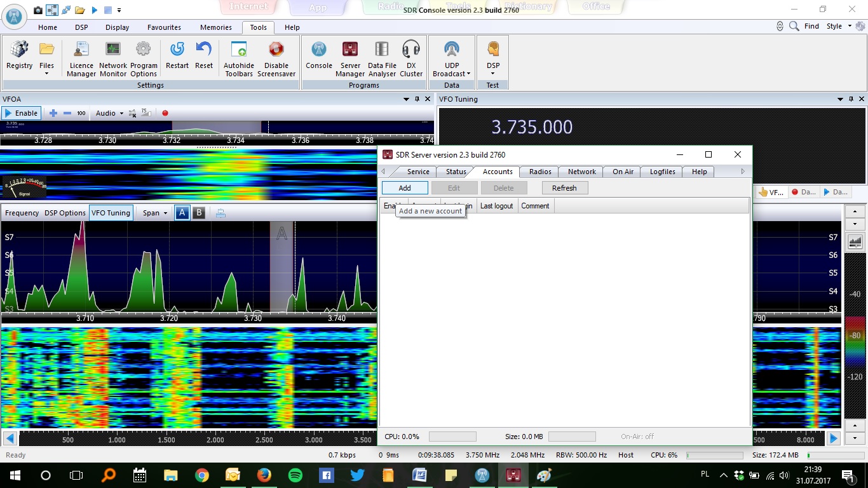The image size is (868, 488).
Task: Click the red record button in VFOA
Action: (165, 113)
